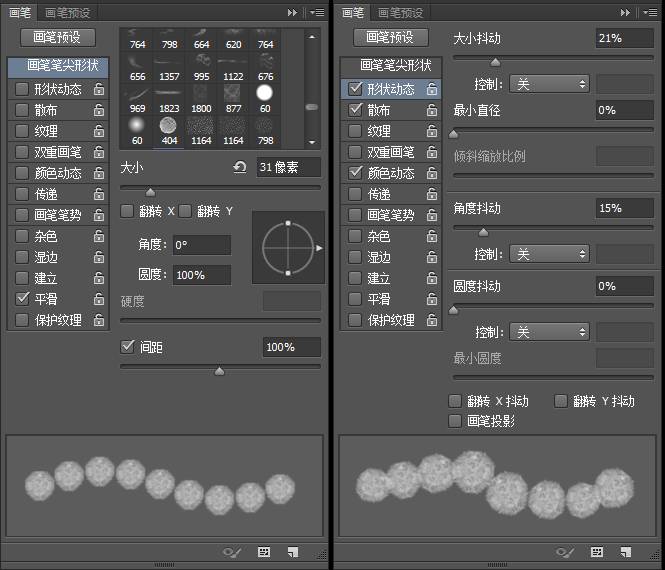The image size is (665, 570).
Task: Open preset manager icon at right panel bottom
Action: 597,551
